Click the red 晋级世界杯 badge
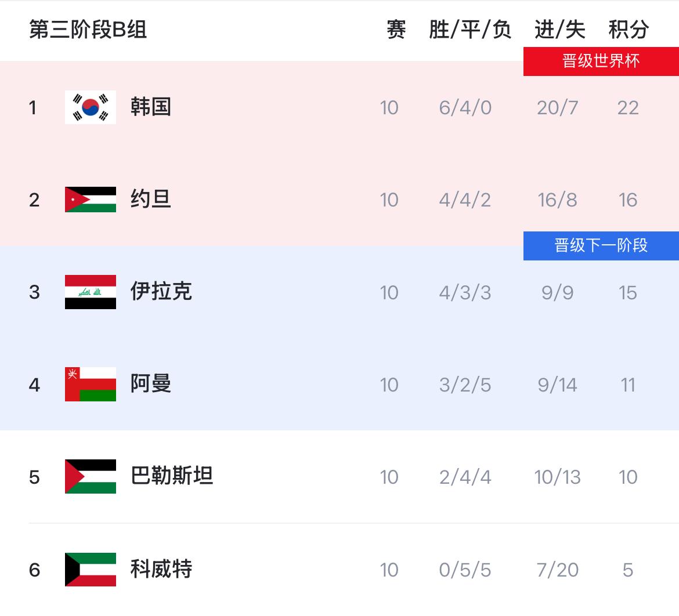Viewport: 679px width, 616px height. coord(601,61)
